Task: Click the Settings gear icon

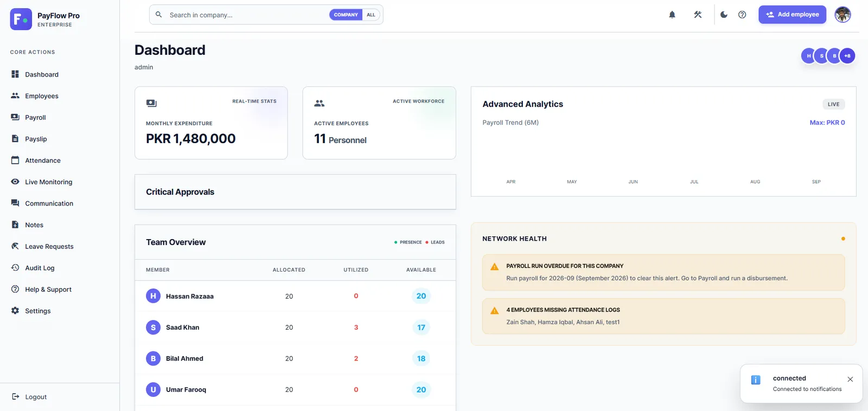Action: click(x=15, y=311)
